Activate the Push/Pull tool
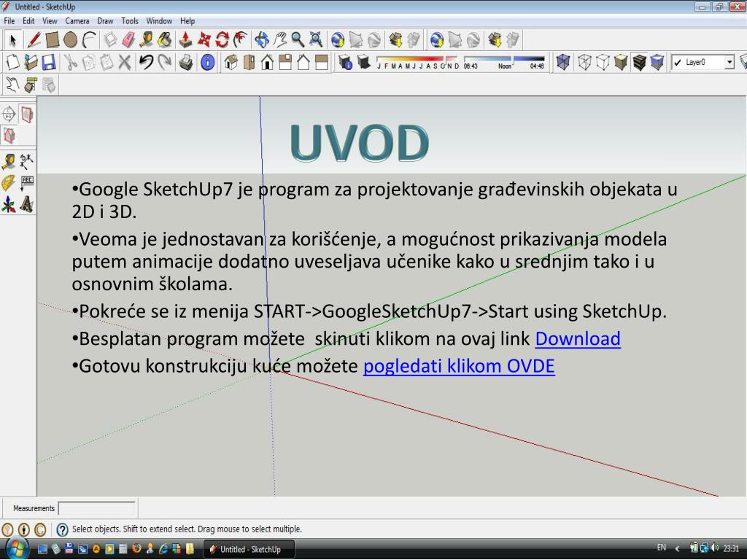Screen dimensions: 747x560 [185, 40]
